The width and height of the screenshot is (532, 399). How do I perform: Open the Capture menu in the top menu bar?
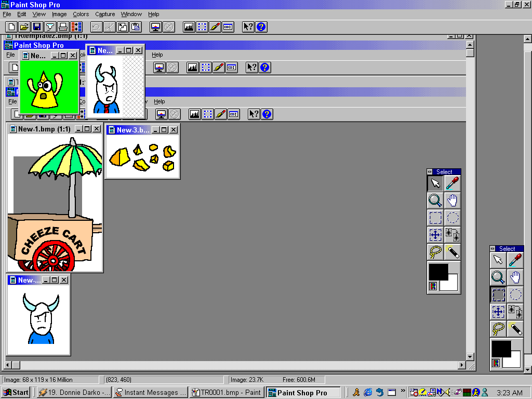[x=105, y=14]
